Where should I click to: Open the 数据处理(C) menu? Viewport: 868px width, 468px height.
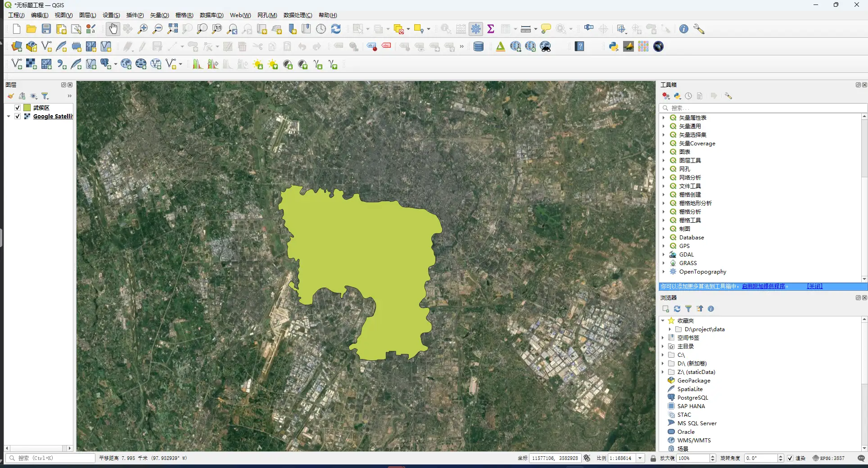click(298, 15)
